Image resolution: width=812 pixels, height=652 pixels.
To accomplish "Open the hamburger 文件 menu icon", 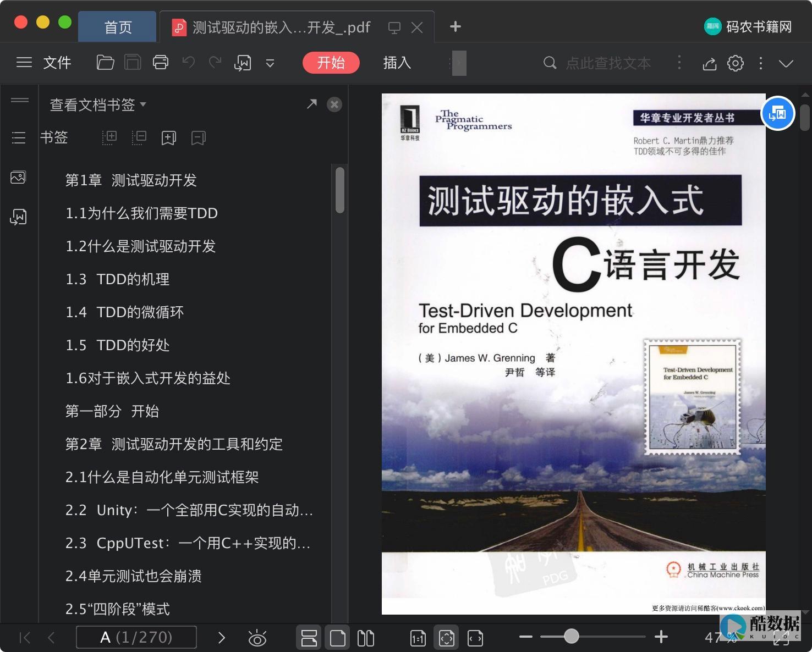I will 24,63.
